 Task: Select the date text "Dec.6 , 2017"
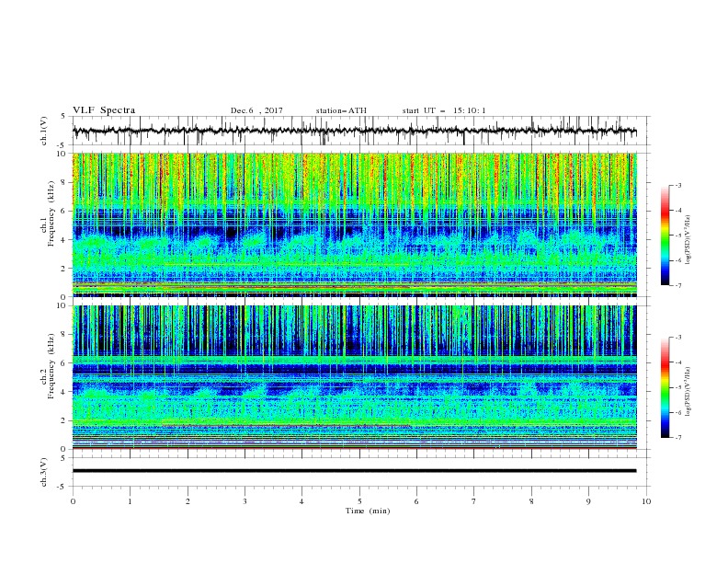256,110
